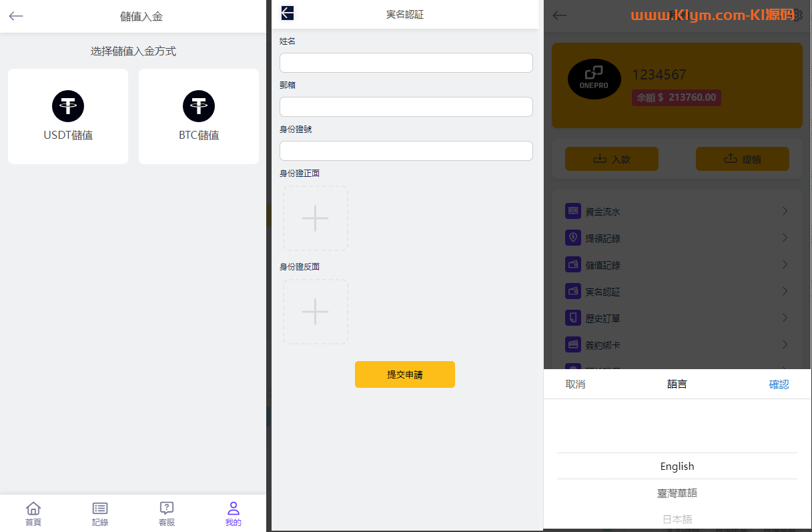Expand the 実名認証 row chevron arrow
This screenshot has width=812, height=532.
[x=785, y=291]
